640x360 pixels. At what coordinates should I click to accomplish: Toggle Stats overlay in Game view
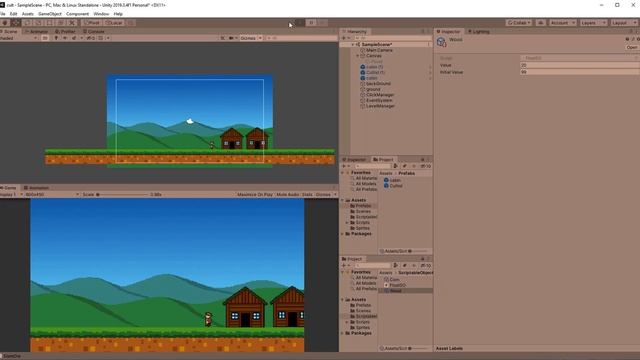[307, 195]
